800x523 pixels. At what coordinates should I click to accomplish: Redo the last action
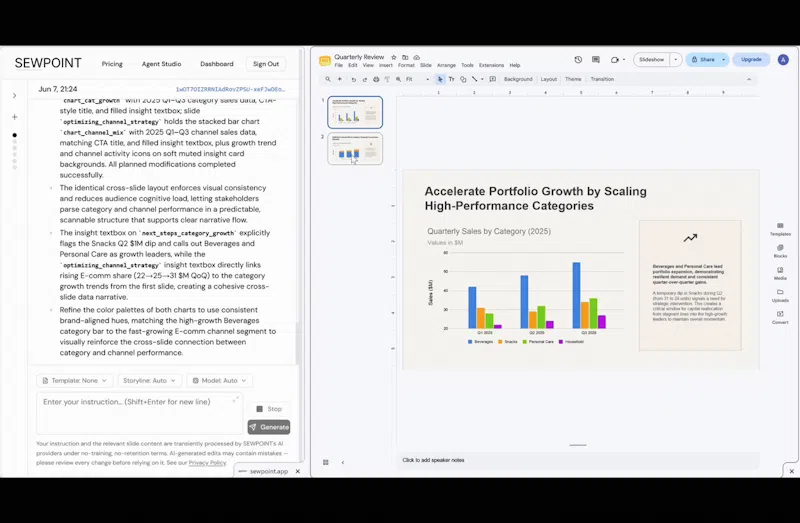tap(364, 79)
